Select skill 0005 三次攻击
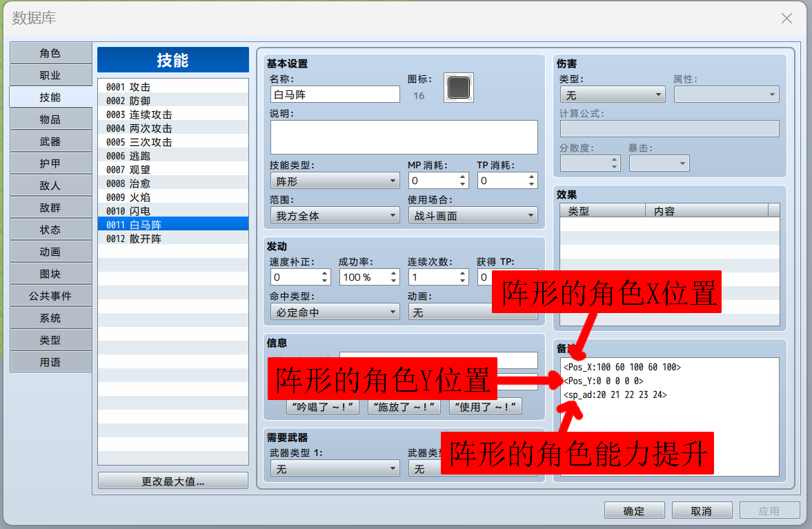The height and width of the screenshot is (529, 812). coord(173,142)
